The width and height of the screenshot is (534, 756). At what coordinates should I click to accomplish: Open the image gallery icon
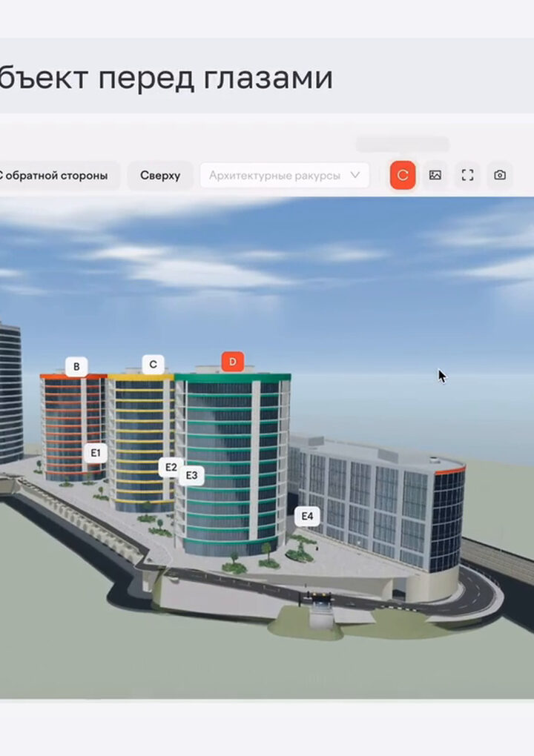point(435,175)
